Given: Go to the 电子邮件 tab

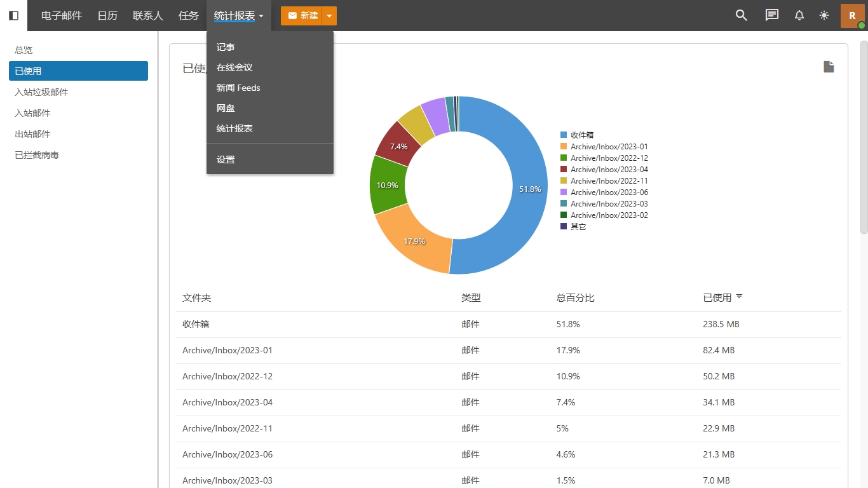Looking at the screenshot, I should [62, 16].
